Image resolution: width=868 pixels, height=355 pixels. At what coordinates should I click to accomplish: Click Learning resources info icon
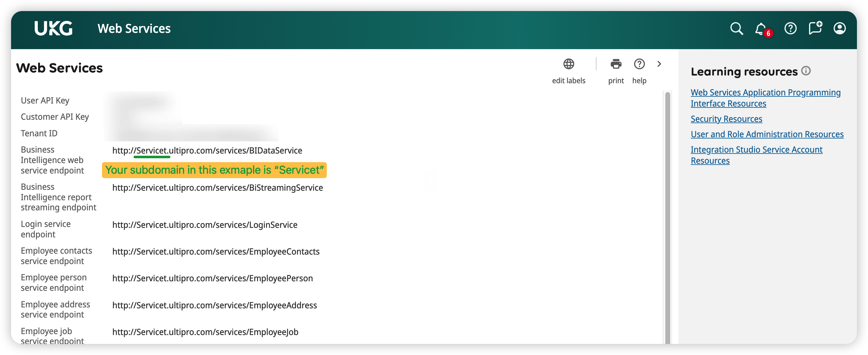click(806, 71)
